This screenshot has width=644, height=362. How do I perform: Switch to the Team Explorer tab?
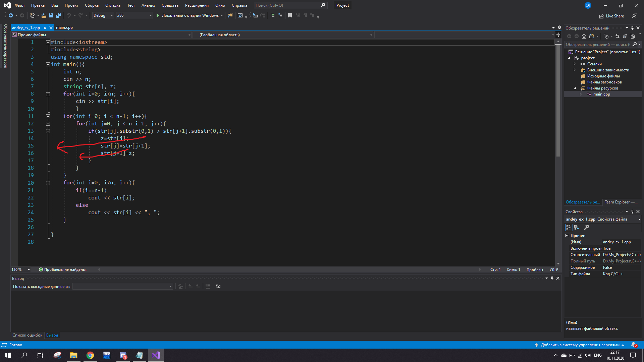point(621,202)
